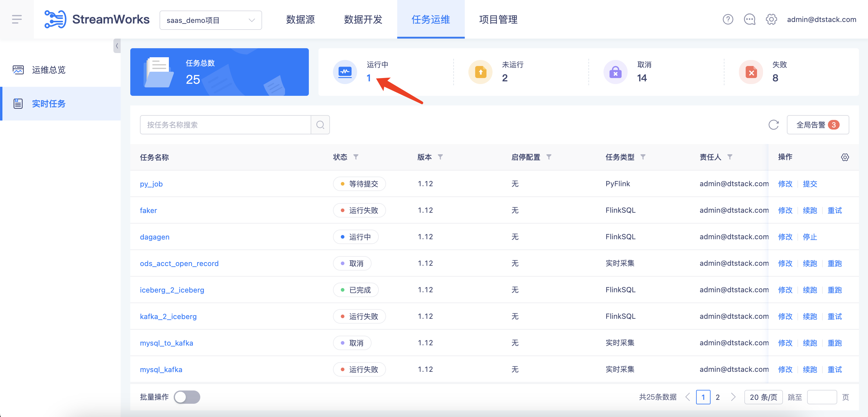Select the 任务运维 tab
Image resolution: width=868 pixels, height=417 pixels.
pos(431,20)
